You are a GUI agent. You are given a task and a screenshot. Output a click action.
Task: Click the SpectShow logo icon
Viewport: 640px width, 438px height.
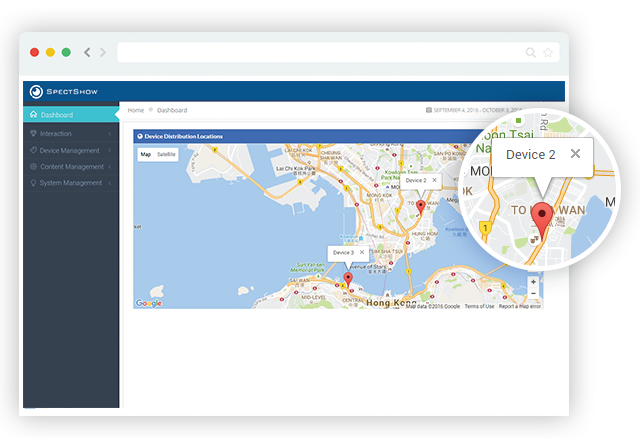tap(36, 91)
